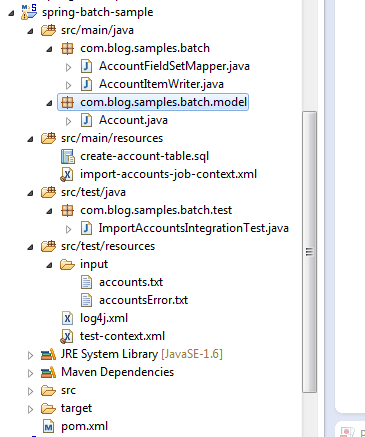Viewport: 365px width, 437px height.
Task: Select the spring-batch-sample project label
Action: coord(97,12)
